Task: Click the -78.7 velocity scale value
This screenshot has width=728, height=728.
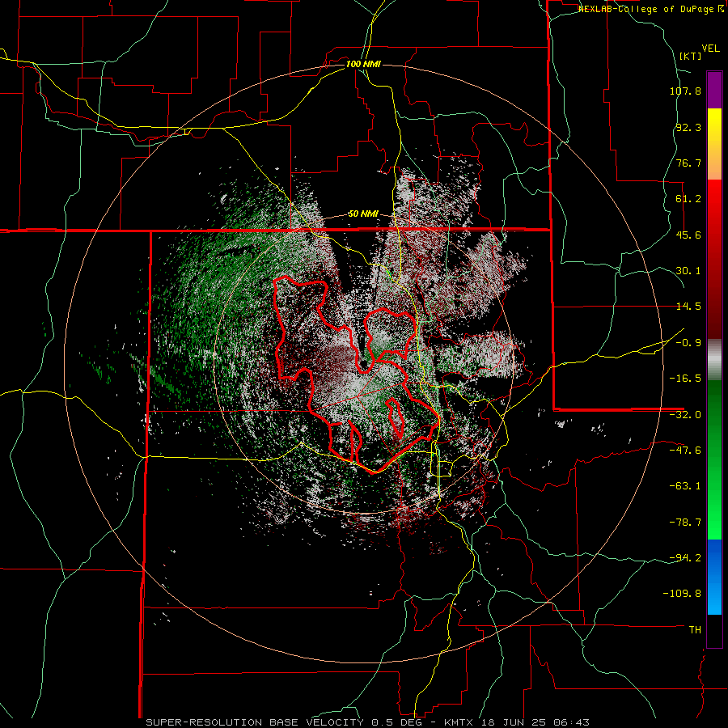Action: click(685, 523)
